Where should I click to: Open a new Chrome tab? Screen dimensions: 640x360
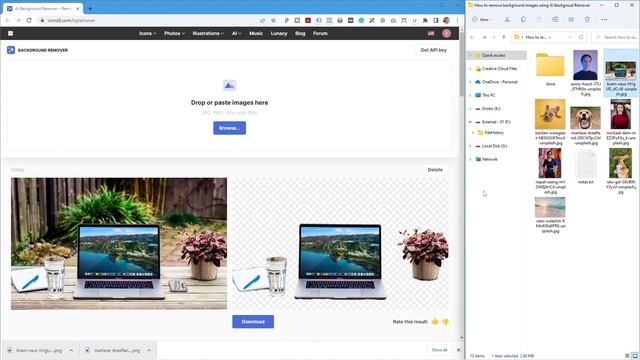tap(90, 8)
